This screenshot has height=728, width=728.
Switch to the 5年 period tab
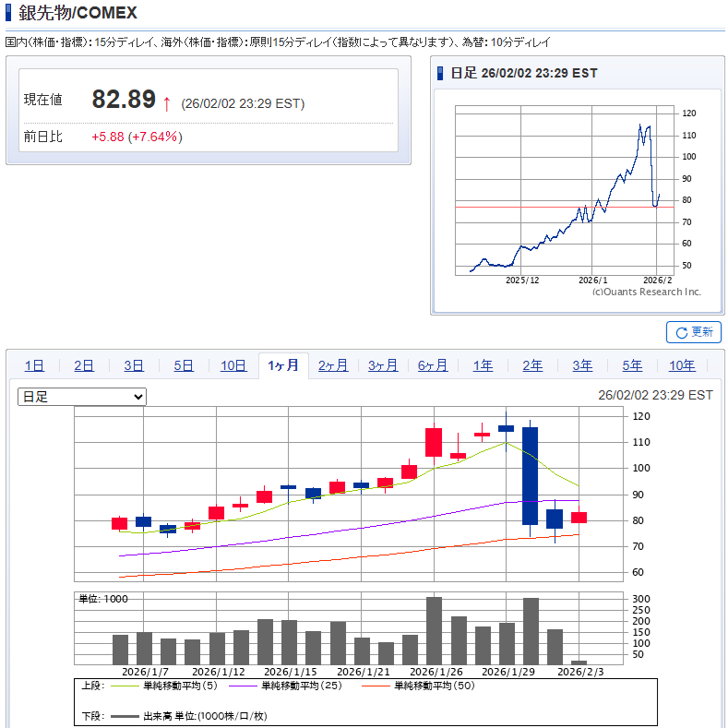[x=632, y=365]
